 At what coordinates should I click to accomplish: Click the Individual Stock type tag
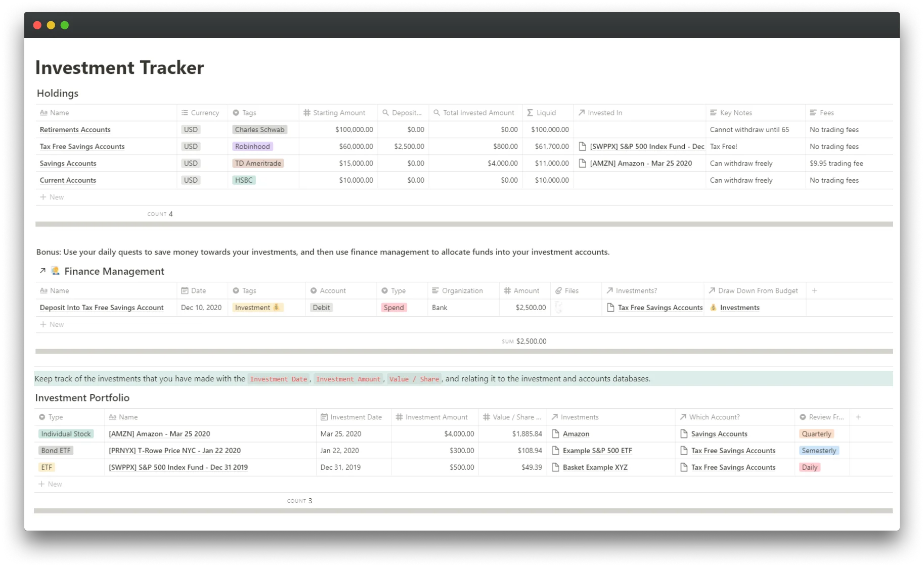point(66,433)
